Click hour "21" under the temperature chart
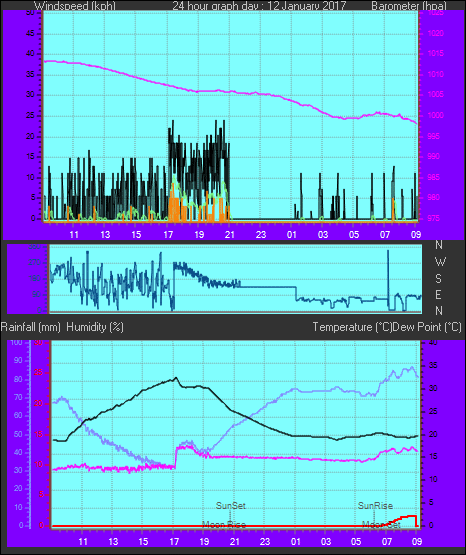 pos(235,541)
